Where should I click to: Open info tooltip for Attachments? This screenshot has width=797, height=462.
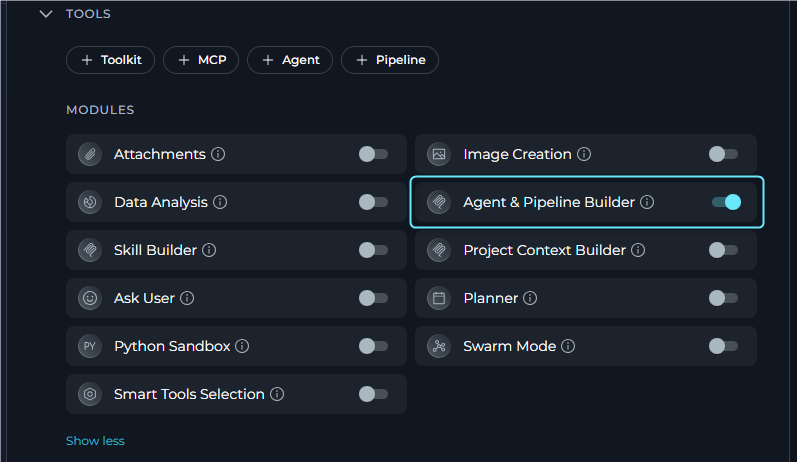pyautogui.click(x=218, y=154)
